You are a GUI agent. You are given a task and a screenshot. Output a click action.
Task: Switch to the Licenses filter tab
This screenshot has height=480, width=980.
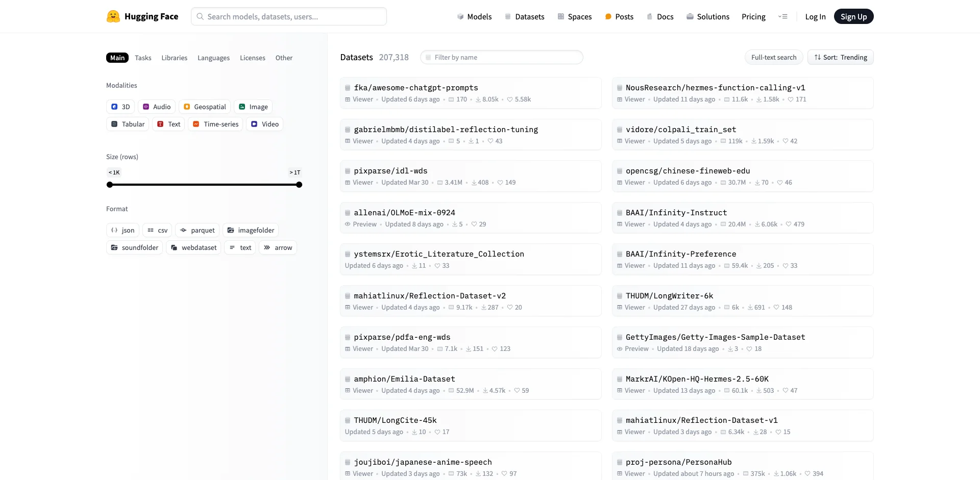253,58
